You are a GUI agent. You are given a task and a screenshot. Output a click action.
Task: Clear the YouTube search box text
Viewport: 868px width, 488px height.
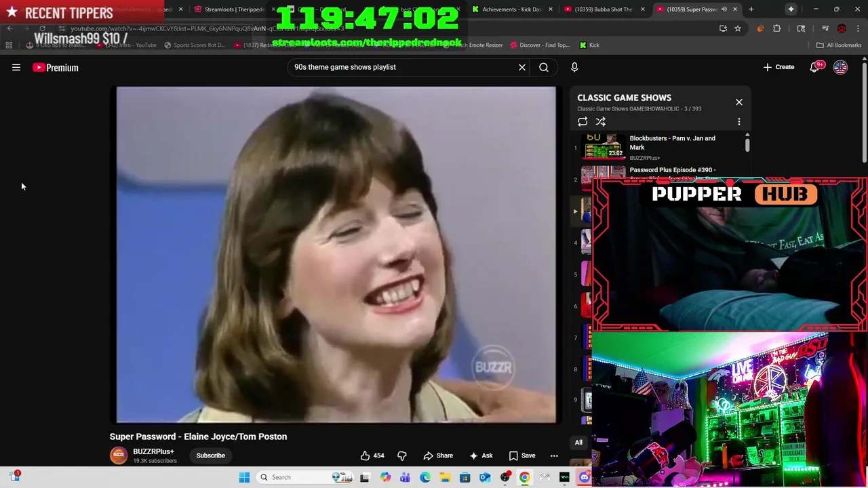pyautogui.click(x=522, y=67)
